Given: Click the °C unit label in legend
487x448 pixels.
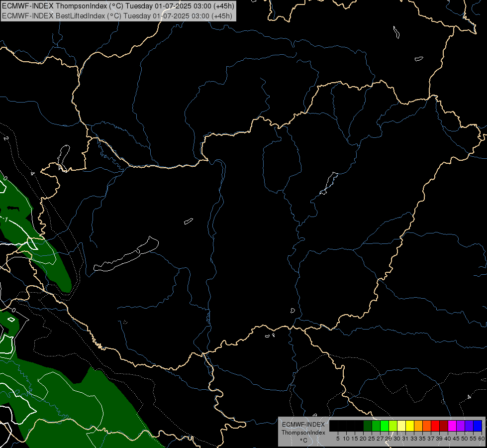Looking at the screenshot, I should tap(304, 441).
